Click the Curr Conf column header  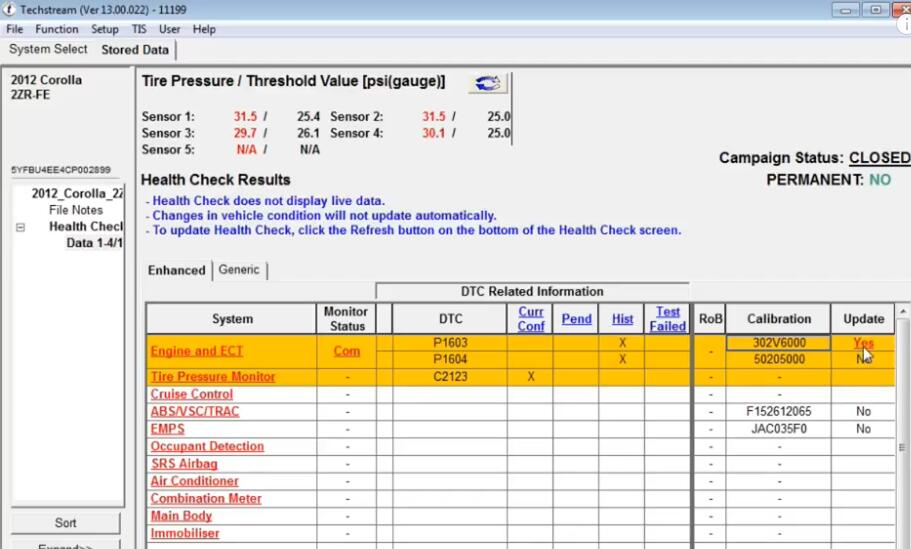point(531,319)
